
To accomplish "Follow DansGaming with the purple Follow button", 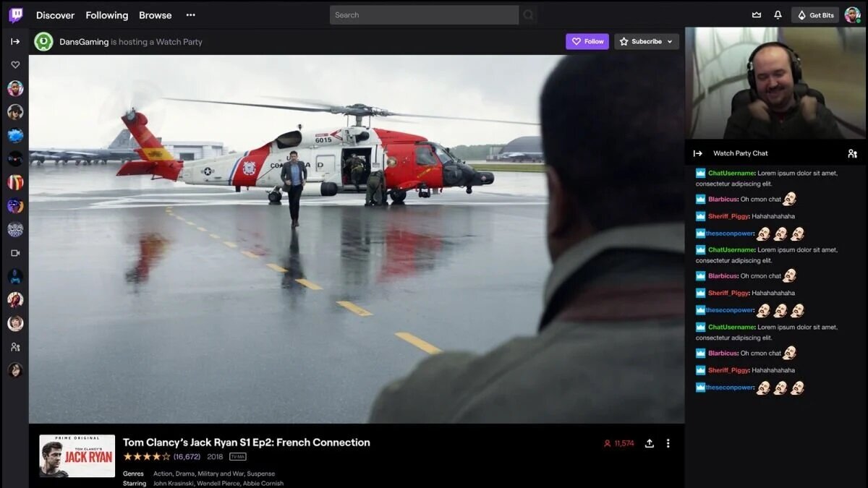I will click(587, 42).
